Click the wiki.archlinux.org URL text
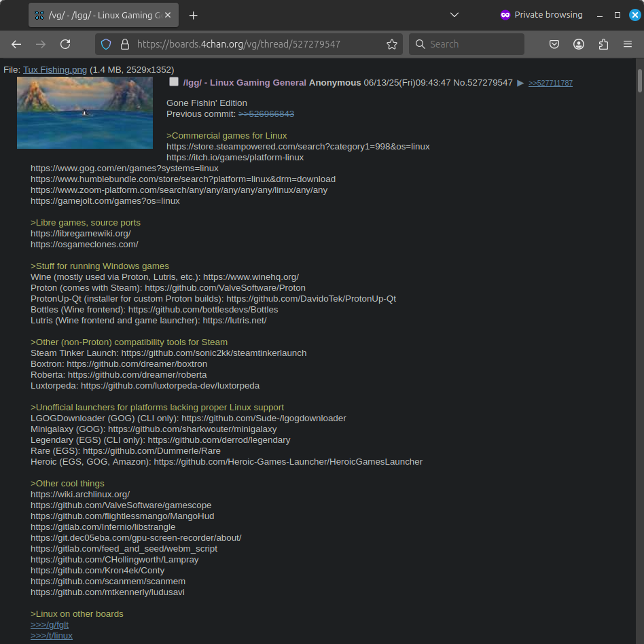This screenshot has height=644, width=644. [80, 495]
